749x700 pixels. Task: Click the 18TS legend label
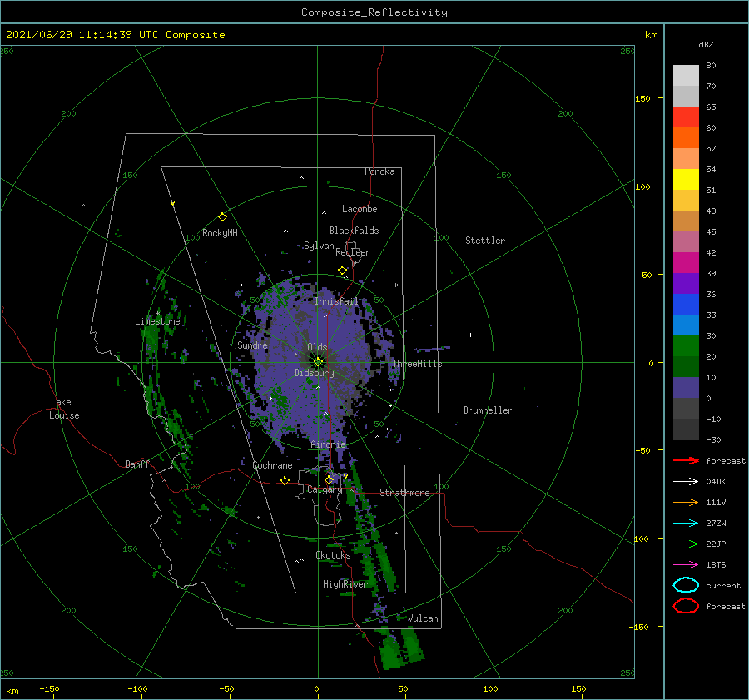716,565
